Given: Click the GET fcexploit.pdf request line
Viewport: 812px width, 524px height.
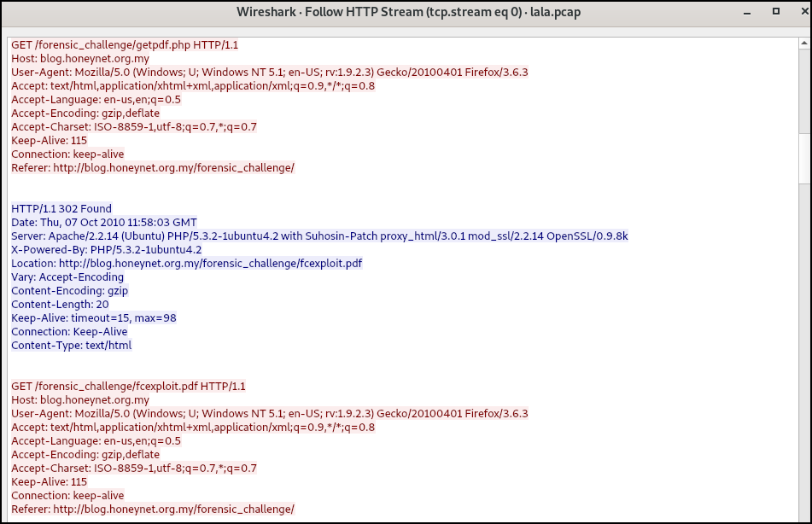Looking at the screenshot, I should 128,387.
